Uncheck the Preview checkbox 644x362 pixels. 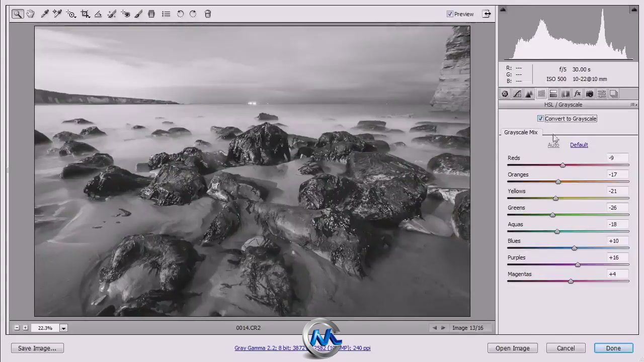tap(450, 14)
